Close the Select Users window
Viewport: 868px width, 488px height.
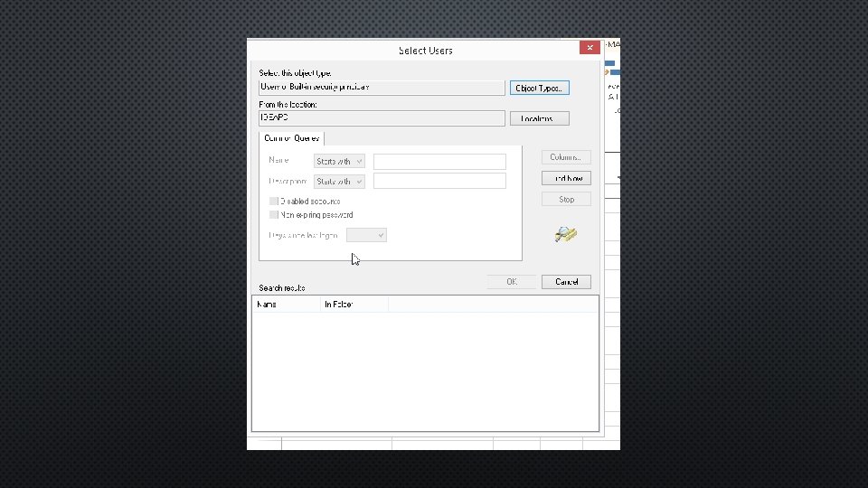tap(590, 48)
